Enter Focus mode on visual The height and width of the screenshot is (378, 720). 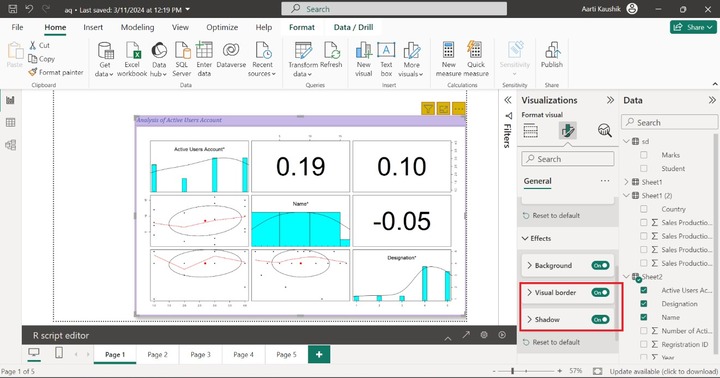[444, 108]
